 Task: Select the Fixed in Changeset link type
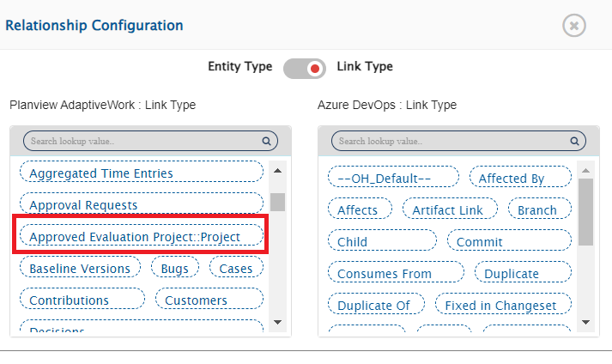(x=500, y=305)
